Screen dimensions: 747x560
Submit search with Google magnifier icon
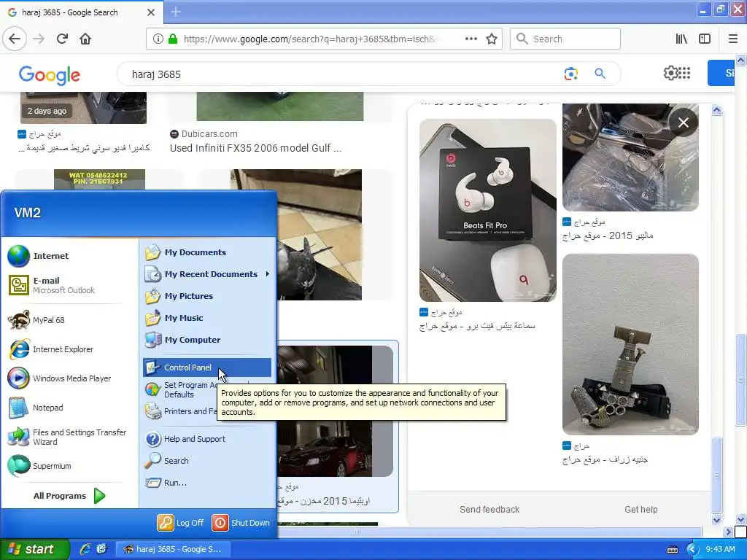tap(600, 74)
